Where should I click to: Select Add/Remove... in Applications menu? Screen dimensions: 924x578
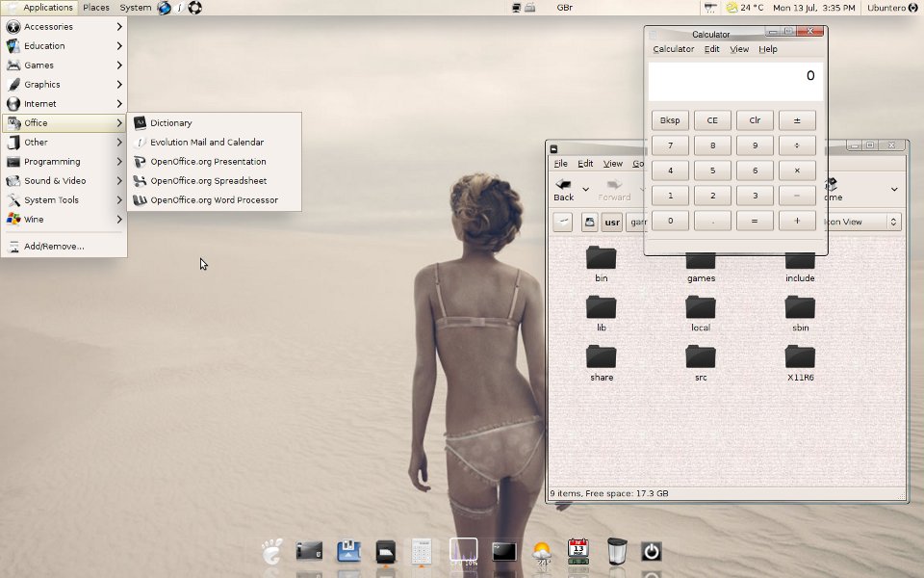click(x=64, y=247)
